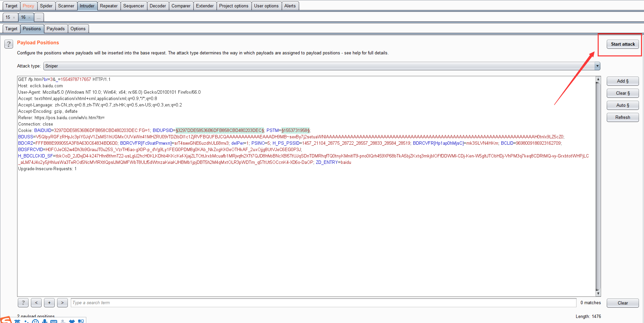The width and height of the screenshot is (644, 323).
Task: Click the next search match arrow
Action: (62, 303)
